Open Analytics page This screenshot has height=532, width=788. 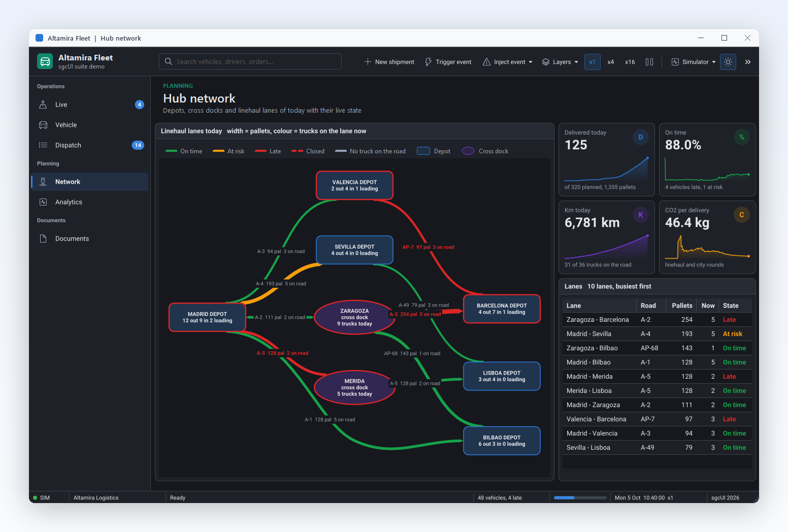(x=89, y=202)
